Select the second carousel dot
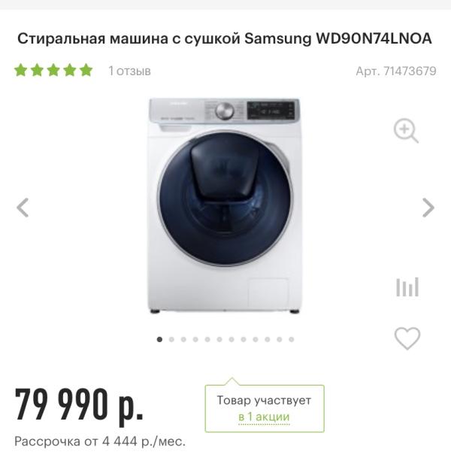Image resolution: width=451 pixels, height=476 pixels. pyautogui.click(x=171, y=339)
